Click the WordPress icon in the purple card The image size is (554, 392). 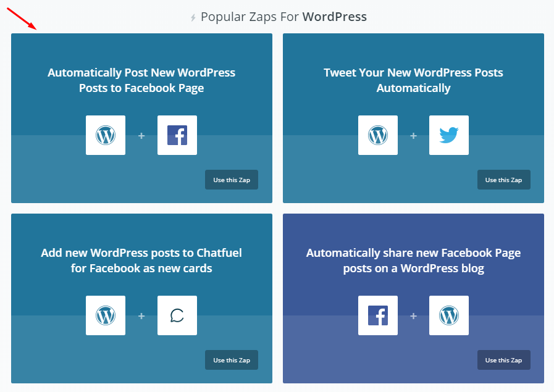(x=449, y=315)
